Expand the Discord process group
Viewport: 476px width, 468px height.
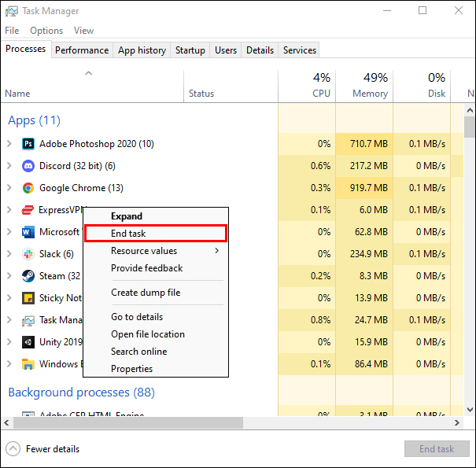[x=9, y=166]
